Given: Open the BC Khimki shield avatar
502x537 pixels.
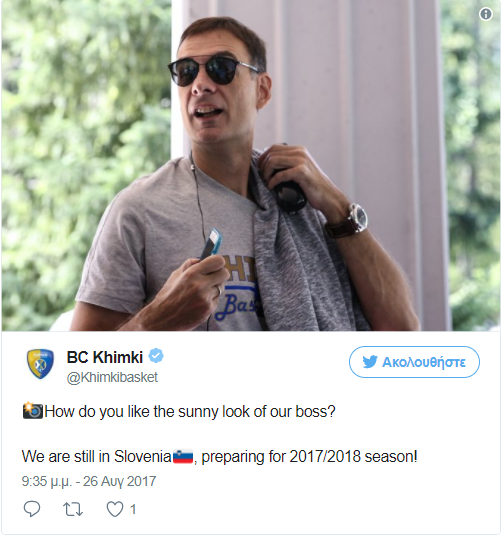Looking at the screenshot, I should tap(40, 364).
